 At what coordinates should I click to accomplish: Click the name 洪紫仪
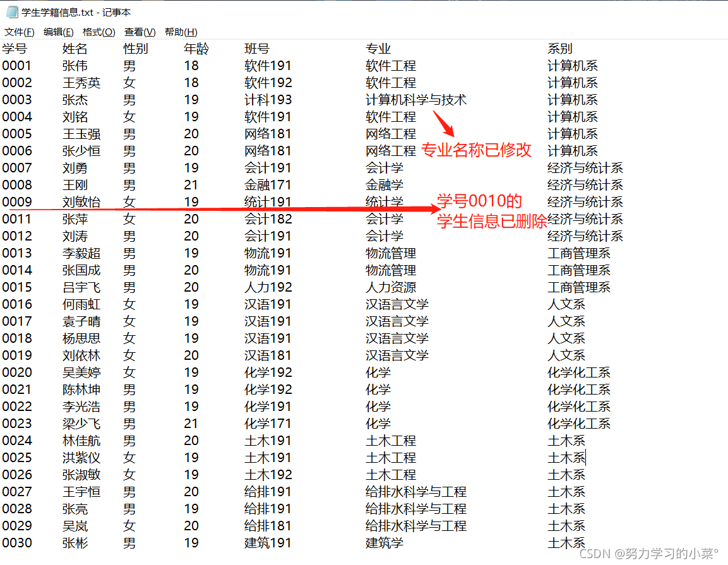tap(81, 458)
